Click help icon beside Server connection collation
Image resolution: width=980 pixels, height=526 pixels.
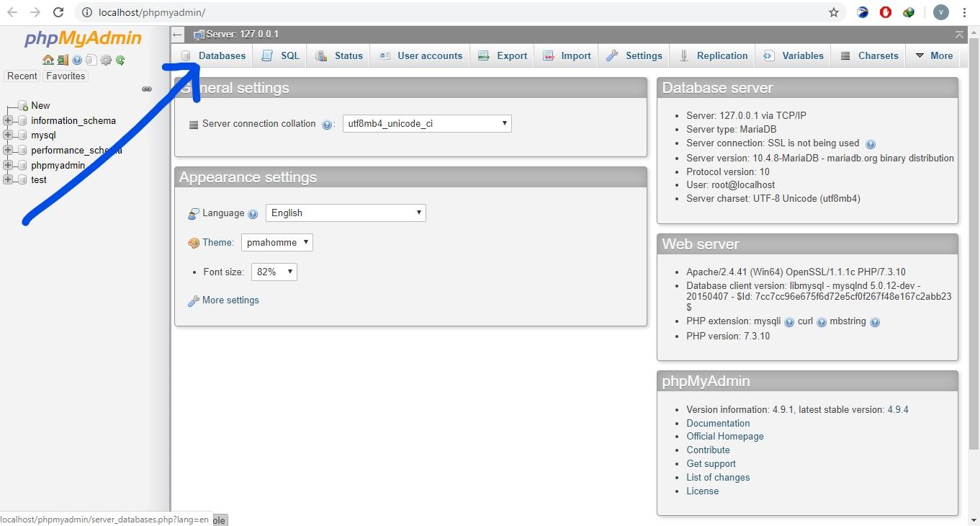tap(327, 125)
